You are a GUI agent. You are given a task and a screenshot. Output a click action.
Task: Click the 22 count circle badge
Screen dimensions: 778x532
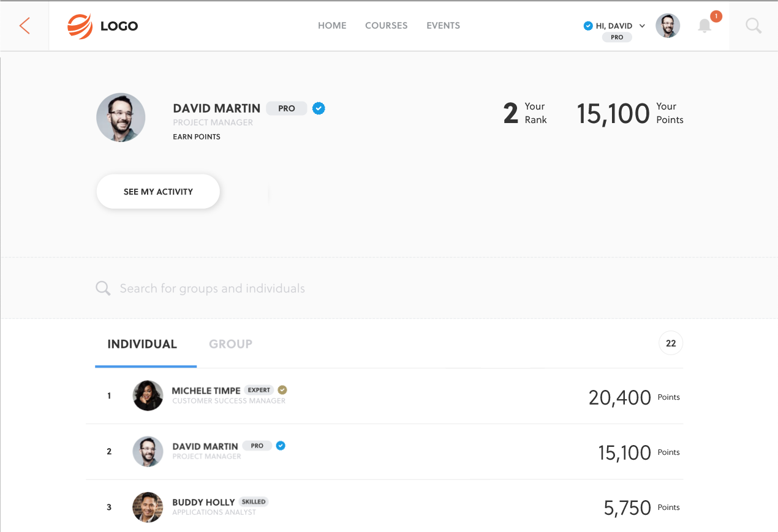point(671,343)
